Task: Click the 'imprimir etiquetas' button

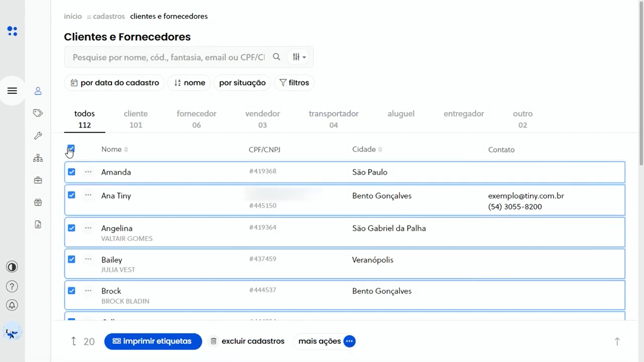Action: 153,341
